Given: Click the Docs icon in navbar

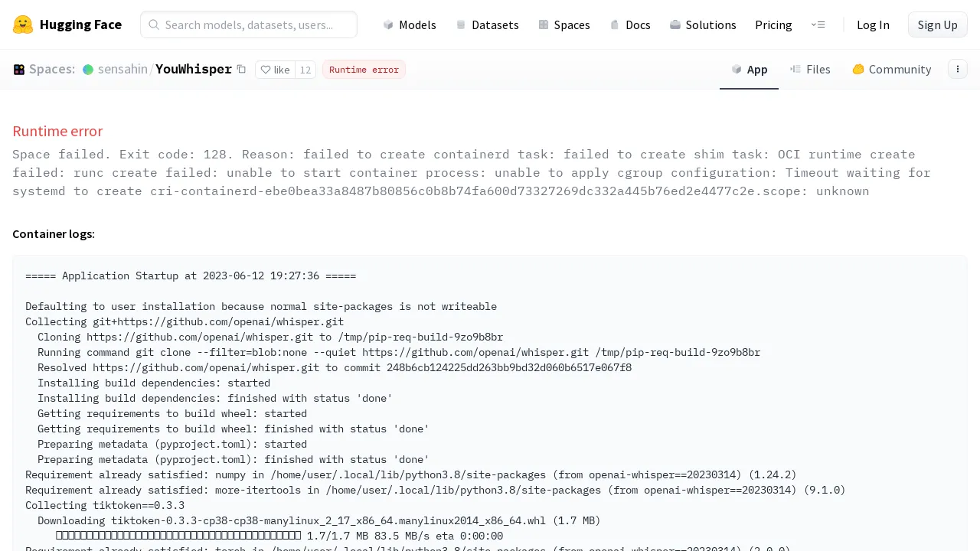Looking at the screenshot, I should coord(614,24).
